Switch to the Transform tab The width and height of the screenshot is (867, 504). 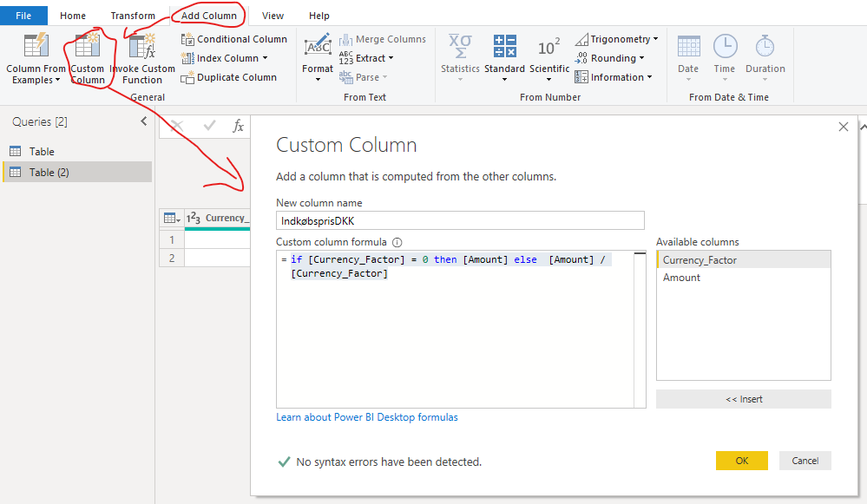133,16
